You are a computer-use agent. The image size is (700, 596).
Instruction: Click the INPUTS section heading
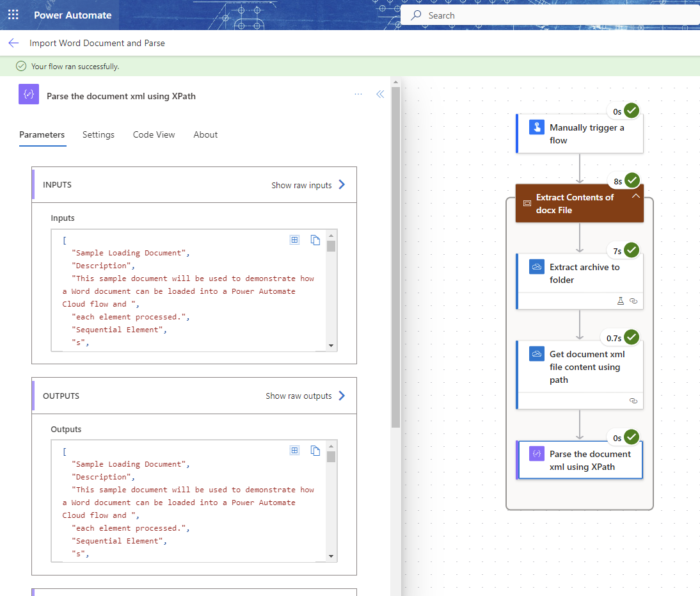tap(57, 184)
